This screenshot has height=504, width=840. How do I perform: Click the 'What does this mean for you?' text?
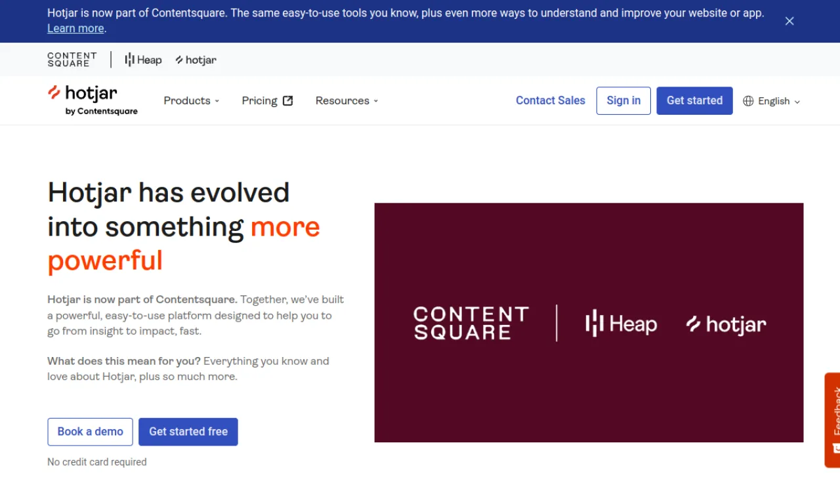pyautogui.click(x=124, y=361)
